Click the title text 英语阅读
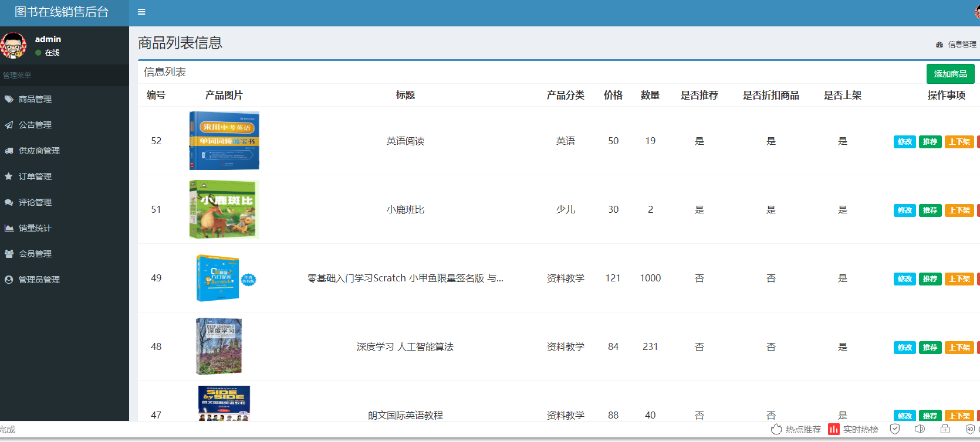The width and height of the screenshot is (980, 442). [x=405, y=141]
